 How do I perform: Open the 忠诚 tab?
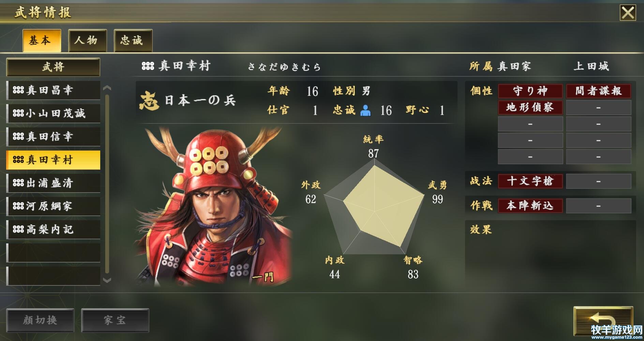pos(133,40)
